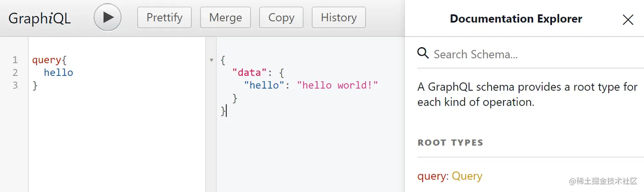
Task: Click the 'hello' field in query editor
Action: pos(58,73)
